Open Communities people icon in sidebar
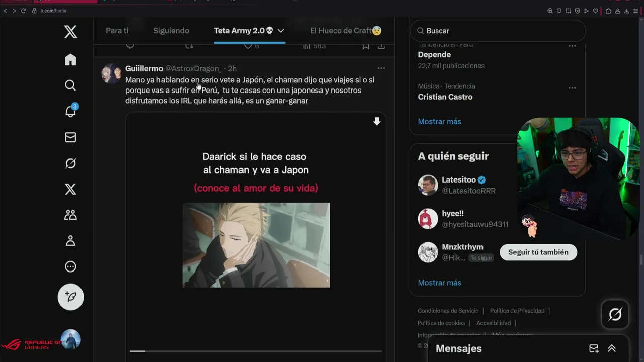 click(x=70, y=215)
